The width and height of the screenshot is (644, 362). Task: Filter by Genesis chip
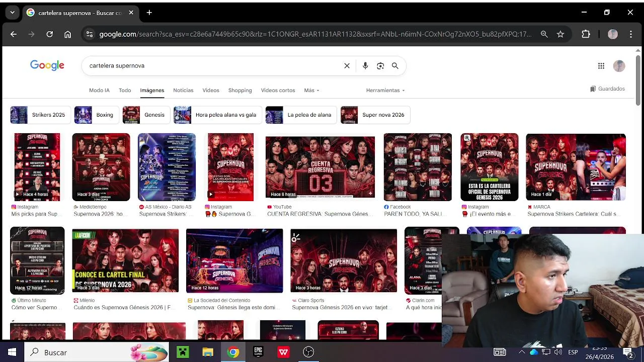(145, 115)
